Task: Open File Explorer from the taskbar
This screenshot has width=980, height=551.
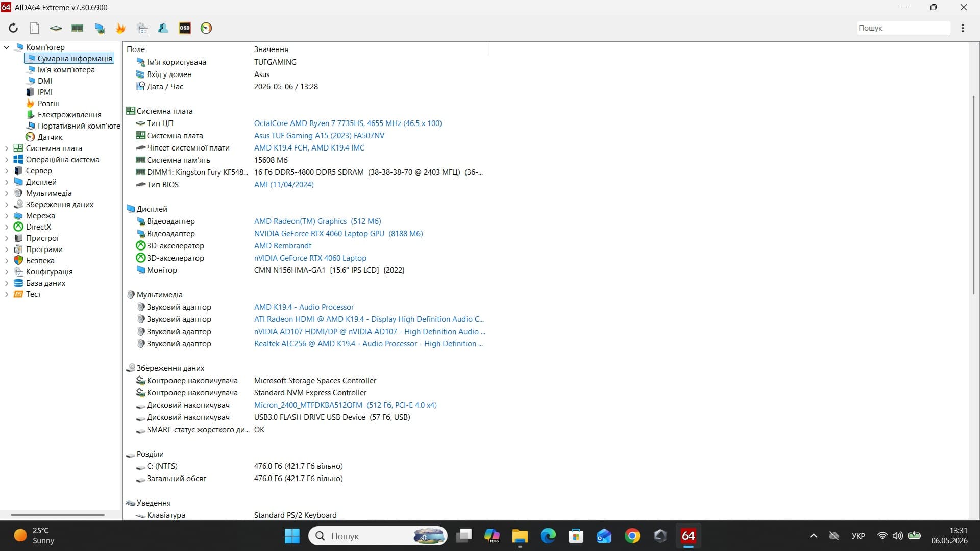Action: point(520,536)
